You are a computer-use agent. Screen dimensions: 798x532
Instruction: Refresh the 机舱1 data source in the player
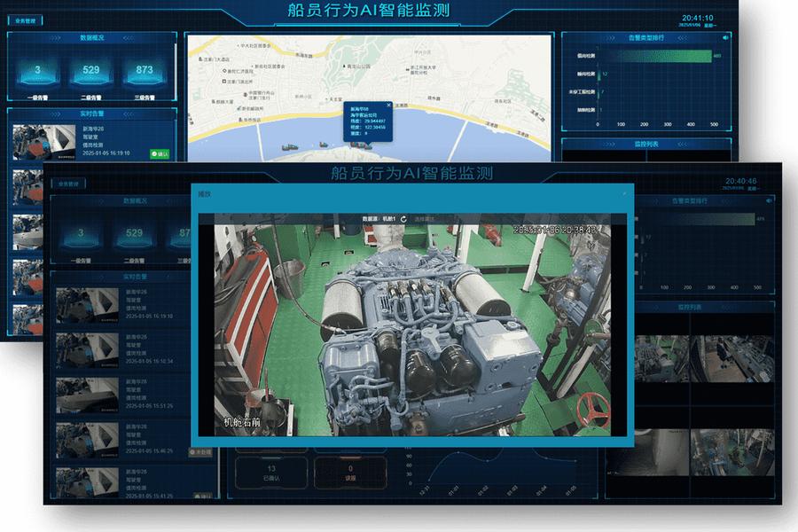click(403, 219)
